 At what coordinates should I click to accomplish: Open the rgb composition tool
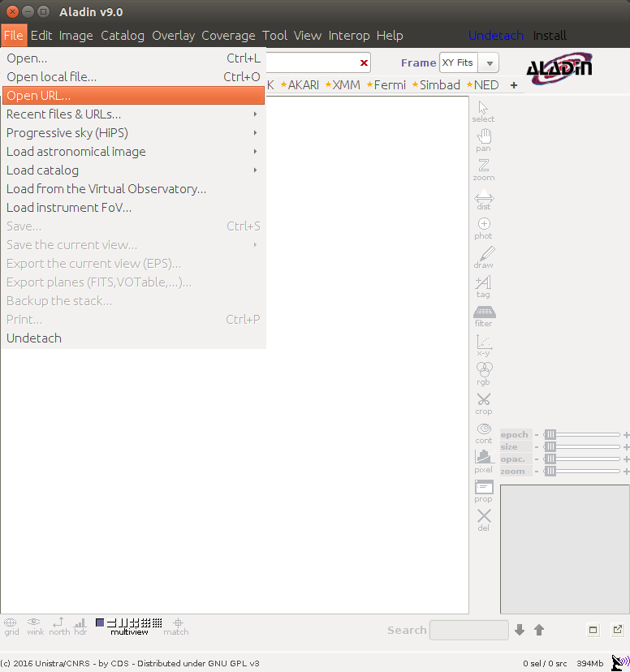pyautogui.click(x=483, y=375)
